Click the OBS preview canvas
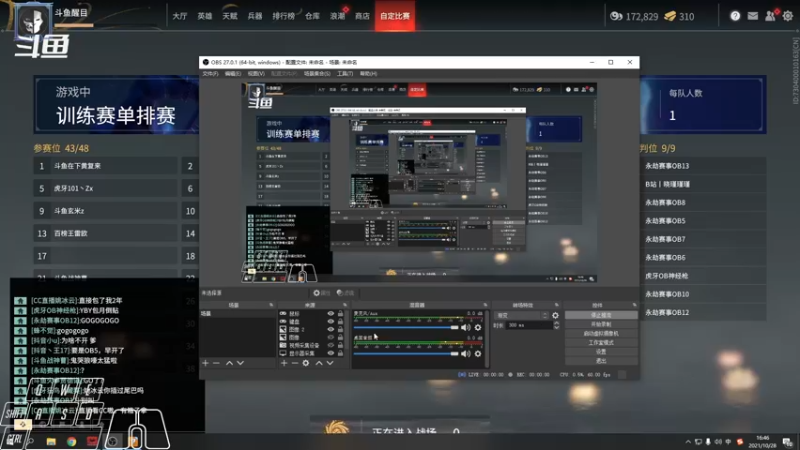The height and width of the screenshot is (450, 800). [x=419, y=183]
